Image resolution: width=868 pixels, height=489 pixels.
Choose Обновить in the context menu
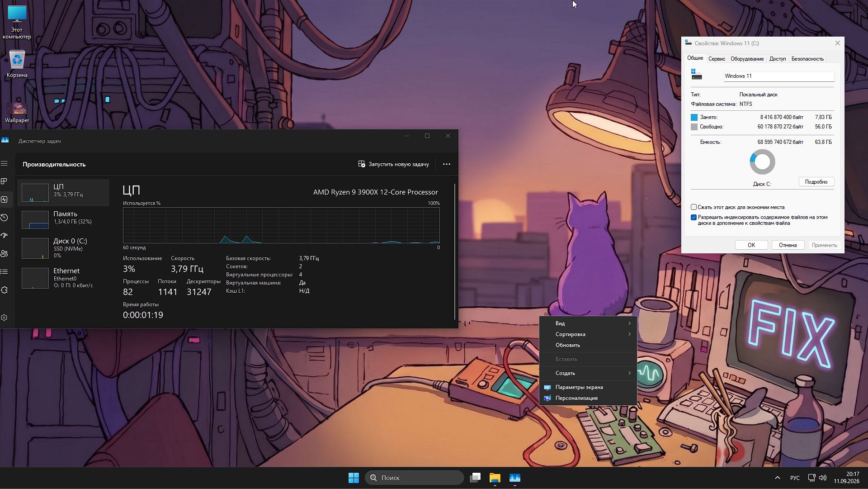pyautogui.click(x=588, y=345)
